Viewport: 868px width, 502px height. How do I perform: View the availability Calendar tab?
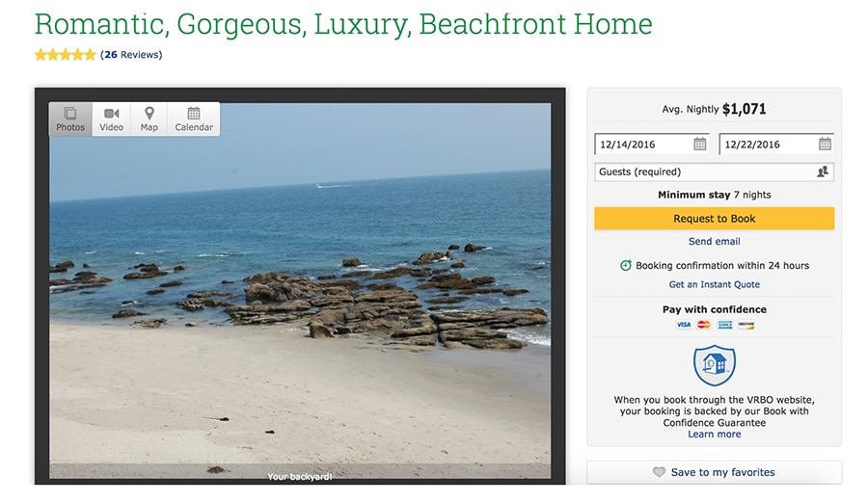[x=194, y=119]
